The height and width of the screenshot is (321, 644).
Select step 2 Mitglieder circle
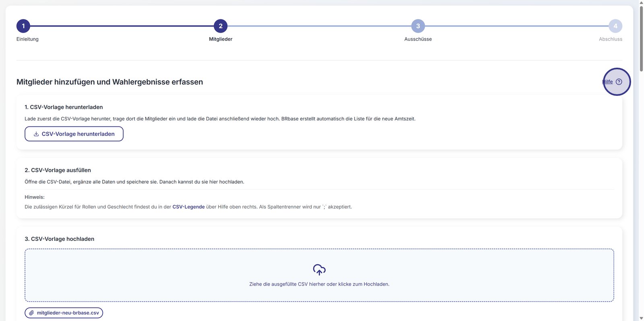coord(221,26)
